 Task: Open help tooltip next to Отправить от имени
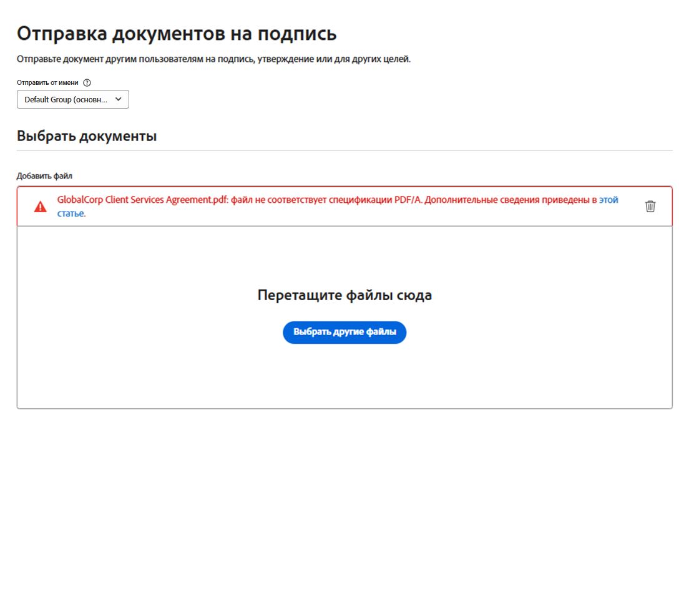[87, 83]
